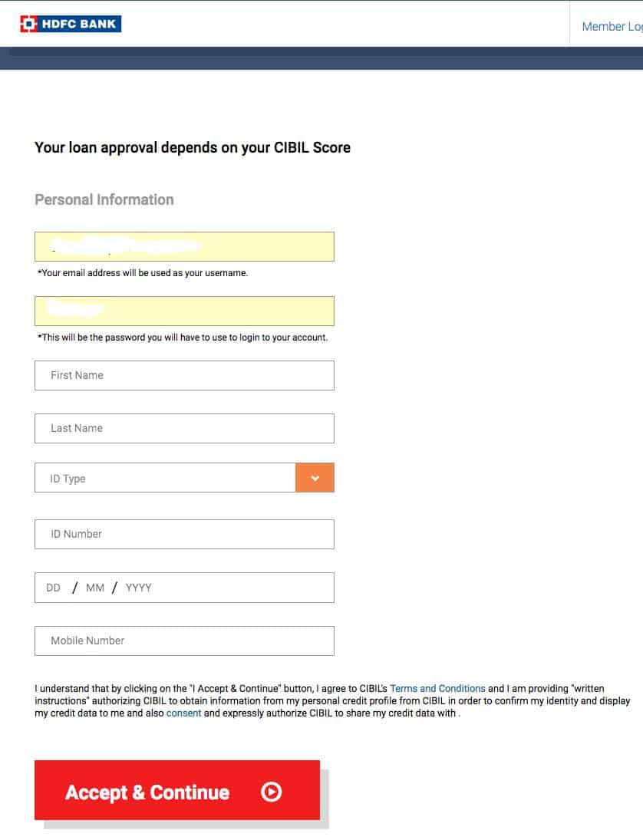
Task: Click the MM month part of date
Action: pos(95,588)
